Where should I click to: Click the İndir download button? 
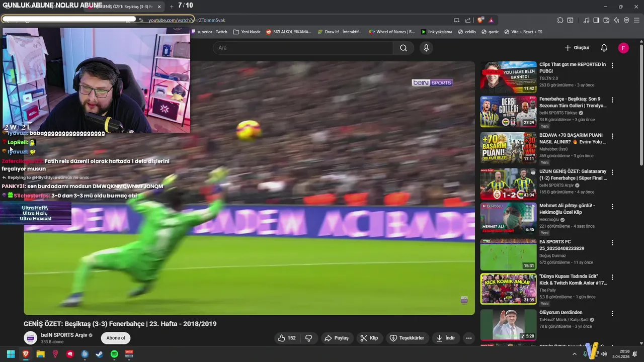pyautogui.click(x=446, y=338)
